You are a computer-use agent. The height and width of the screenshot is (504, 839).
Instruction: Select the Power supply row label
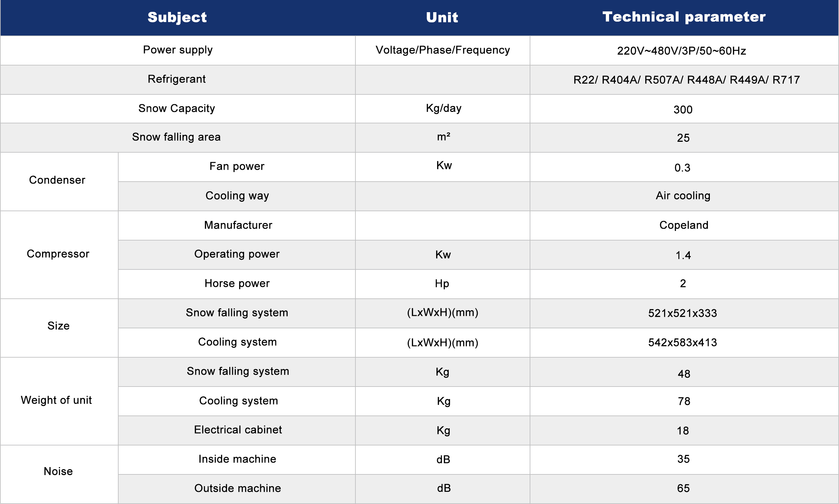point(178,50)
